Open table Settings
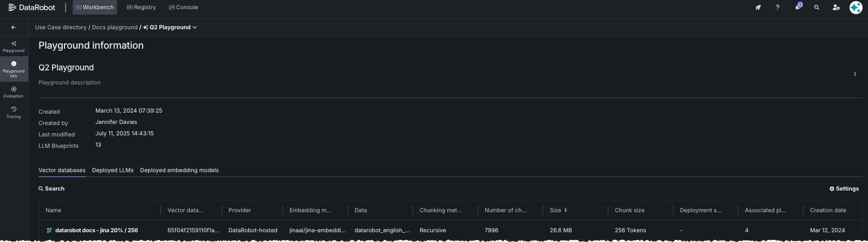868x242 pixels. pos(844,188)
